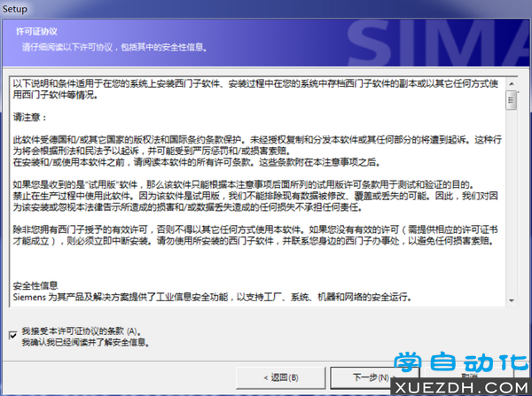Click the paragraph starting 除非您拥有西门子授予
This screenshot has width=532, height=396.
point(255,236)
